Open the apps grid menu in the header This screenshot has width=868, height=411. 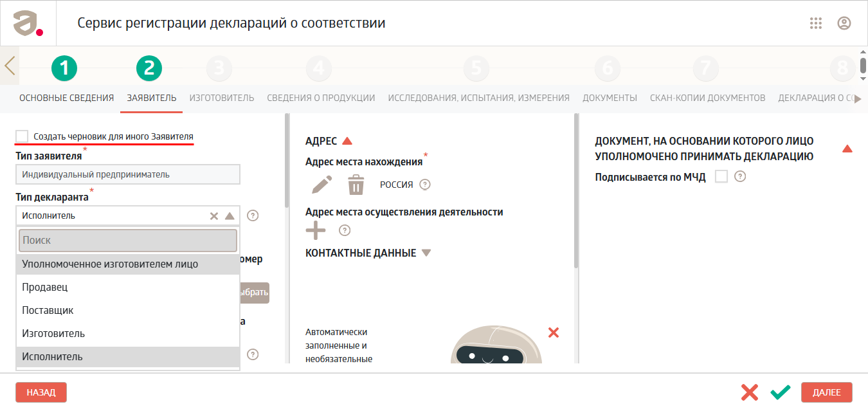point(816,23)
